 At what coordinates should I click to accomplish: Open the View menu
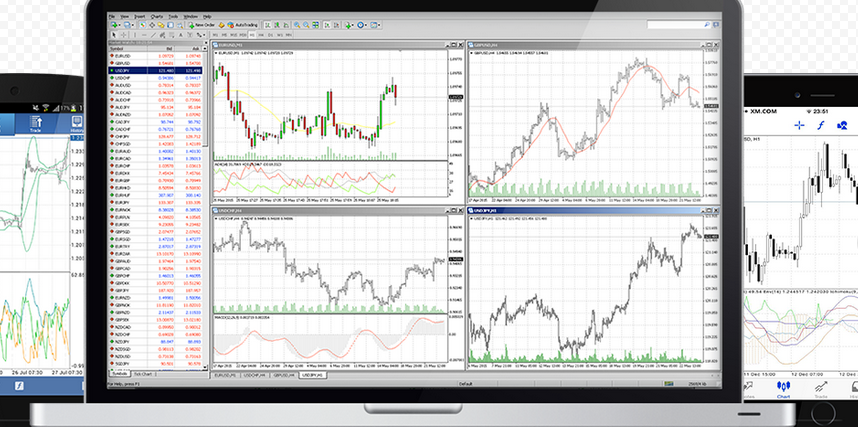pos(125,16)
